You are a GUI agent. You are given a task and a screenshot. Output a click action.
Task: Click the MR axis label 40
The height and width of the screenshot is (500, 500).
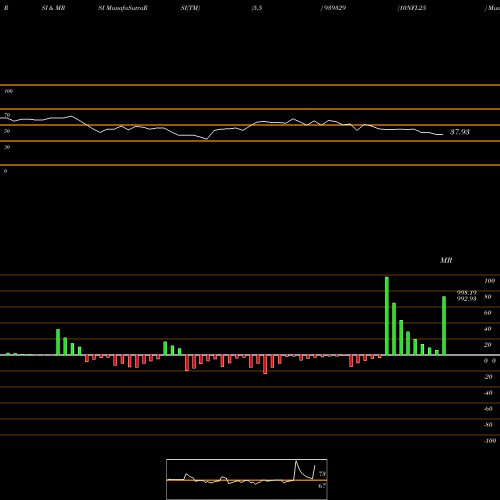[x=488, y=329]
